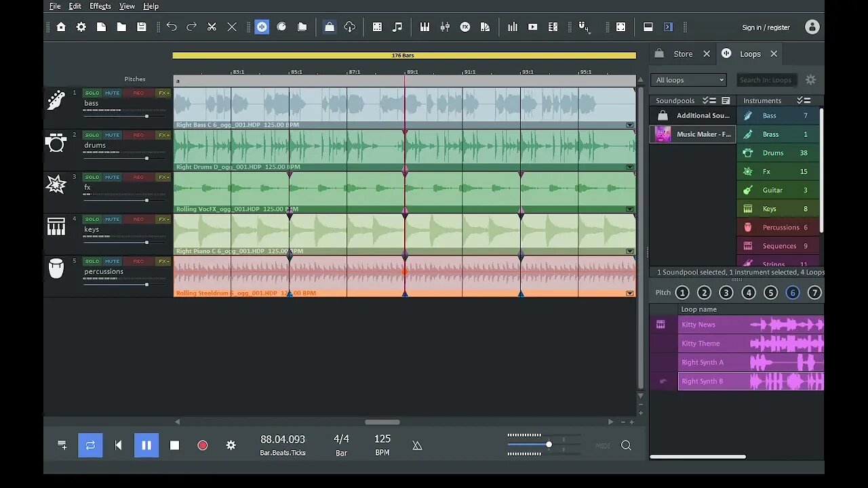The image size is (868, 488).
Task: Open the FX dropdown on the drums track
Action: coord(163,135)
